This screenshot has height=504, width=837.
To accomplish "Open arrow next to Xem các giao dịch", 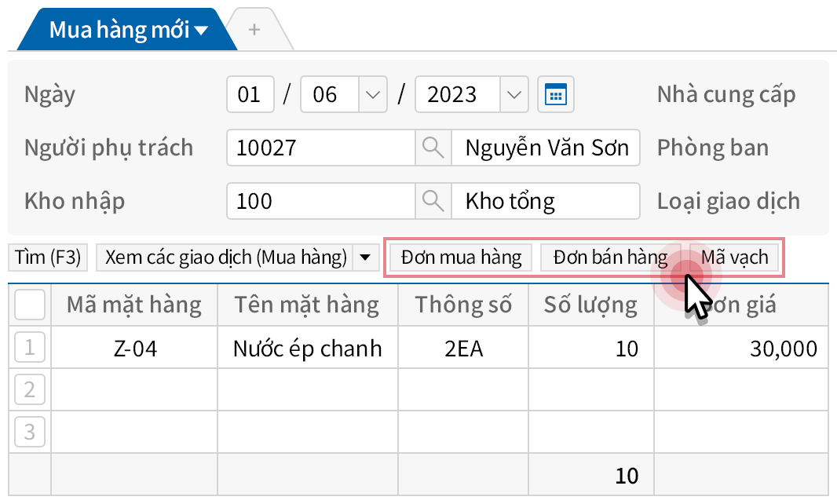I will [x=364, y=257].
